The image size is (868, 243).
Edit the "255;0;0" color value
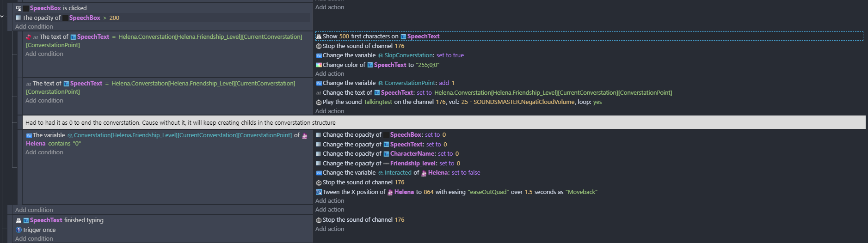pyautogui.click(x=427, y=65)
